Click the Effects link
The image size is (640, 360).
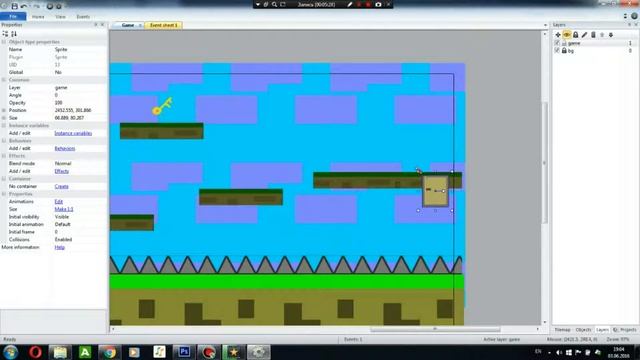click(62, 171)
